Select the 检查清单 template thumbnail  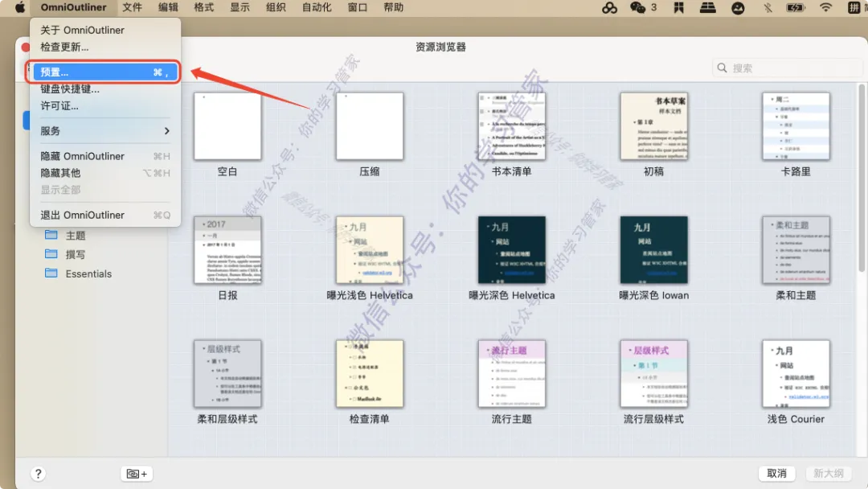coord(369,374)
